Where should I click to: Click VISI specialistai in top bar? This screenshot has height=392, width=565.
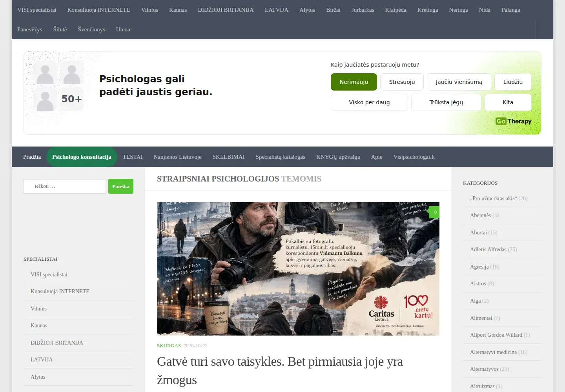coord(37,10)
